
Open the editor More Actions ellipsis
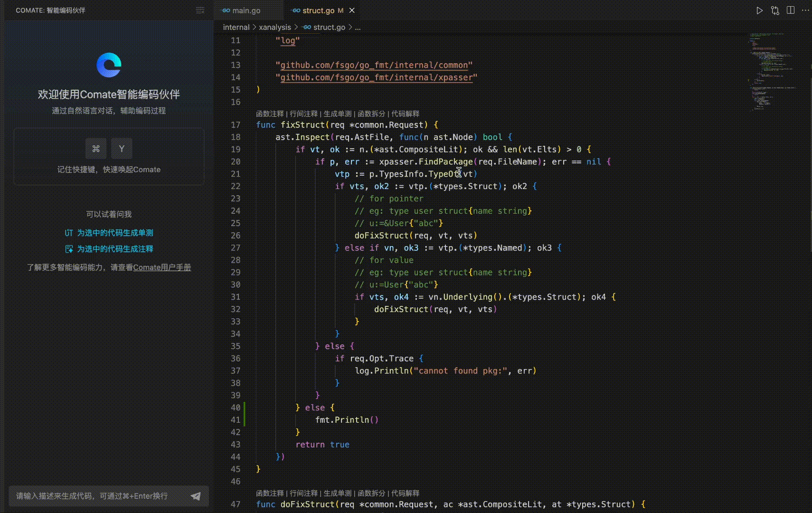(x=805, y=10)
